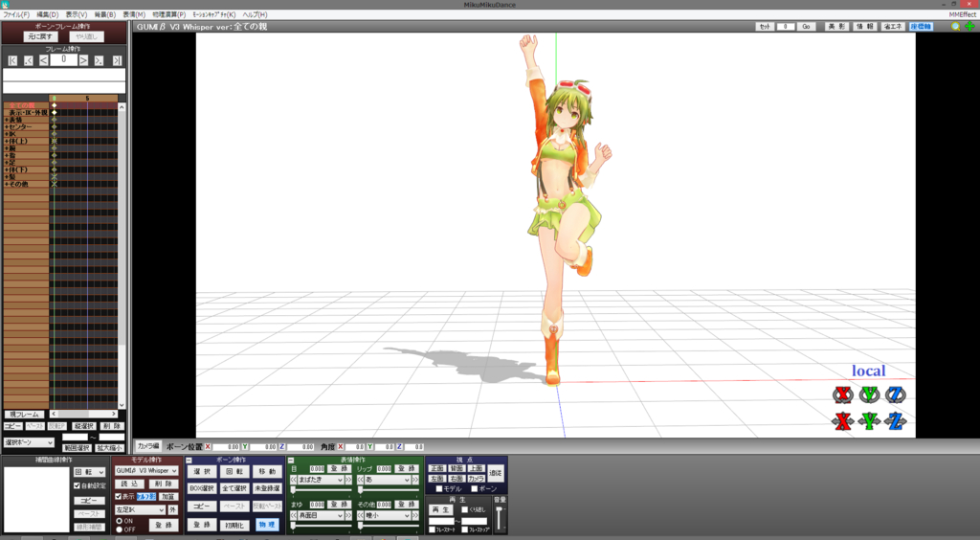This screenshot has width=980, height=540.
Task: Open the 編集(D) menu
Action: point(48,14)
